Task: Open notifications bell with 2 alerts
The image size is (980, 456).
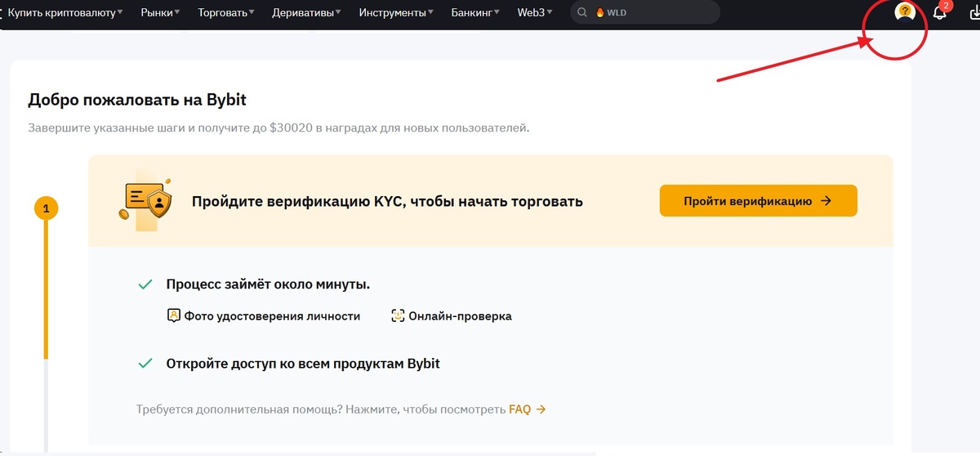Action: click(940, 12)
